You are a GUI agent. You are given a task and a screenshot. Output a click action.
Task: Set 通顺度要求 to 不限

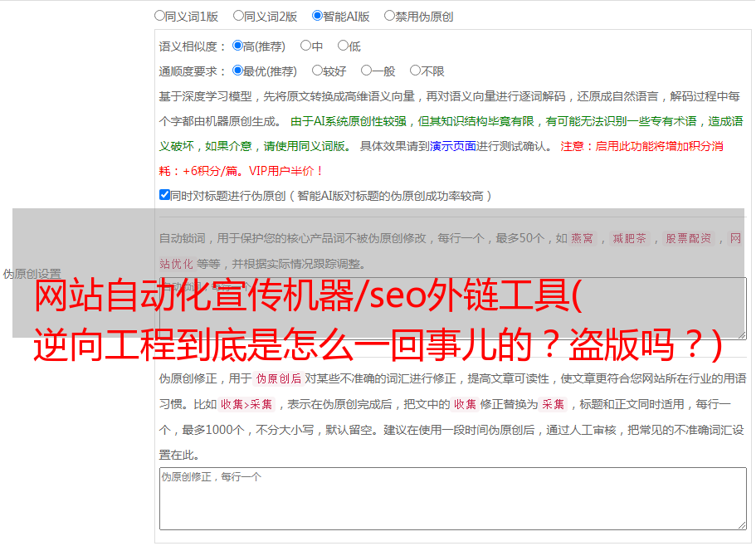tap(415, 71)
